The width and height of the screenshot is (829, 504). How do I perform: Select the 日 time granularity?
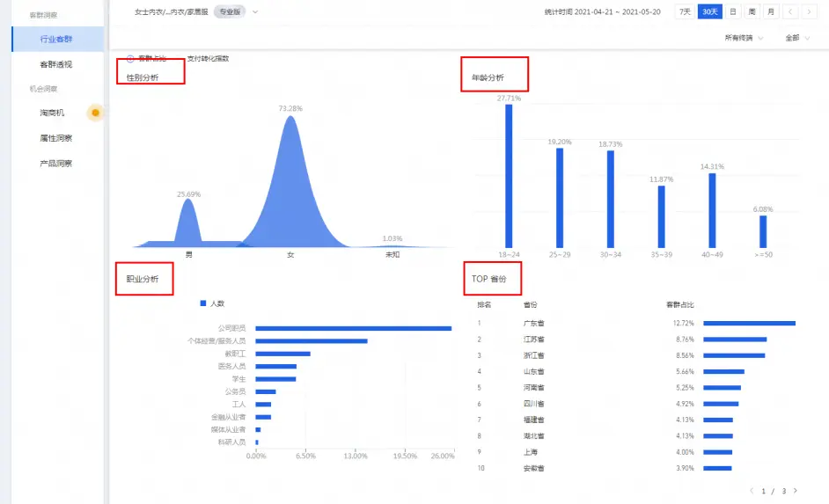pos(733,11)
